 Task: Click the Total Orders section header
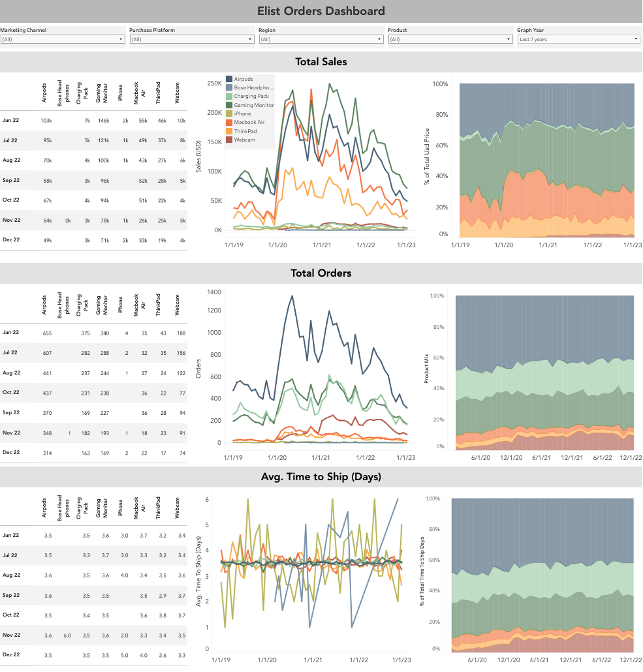click(x=321, y=273)
